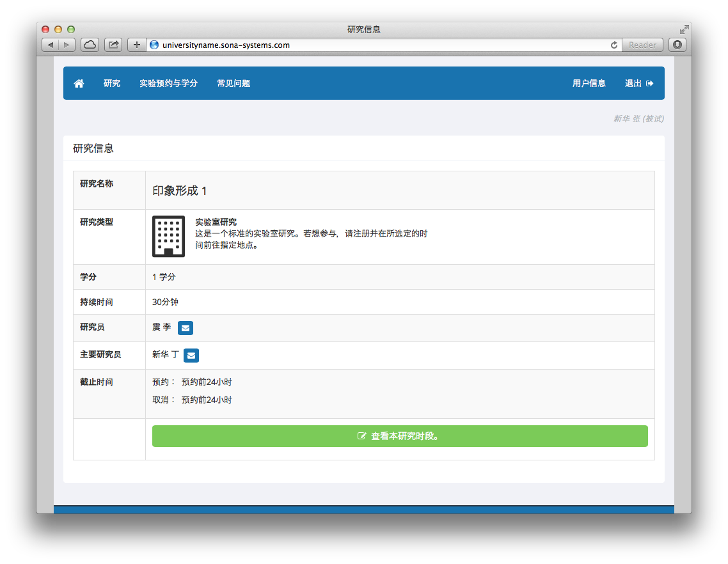
Task: Go to the home page icon
Action: [79, 84]
